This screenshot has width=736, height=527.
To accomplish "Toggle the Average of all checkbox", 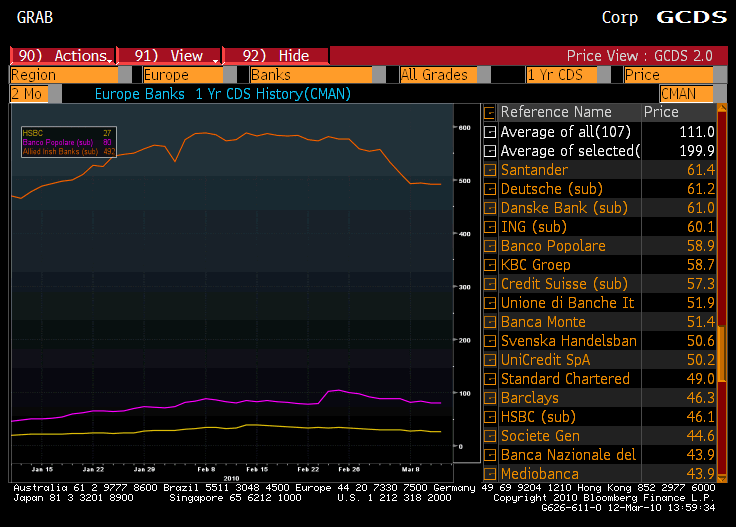I will tap(490, 132).
